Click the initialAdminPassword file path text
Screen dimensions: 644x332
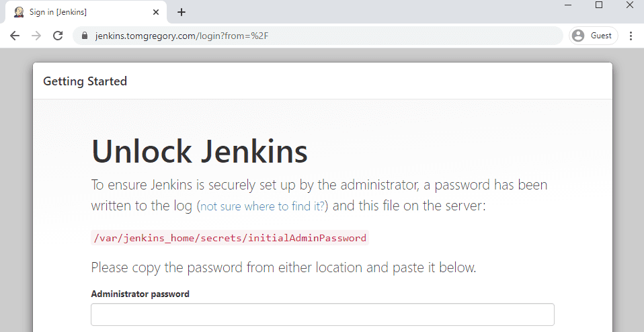click(229, 238)
